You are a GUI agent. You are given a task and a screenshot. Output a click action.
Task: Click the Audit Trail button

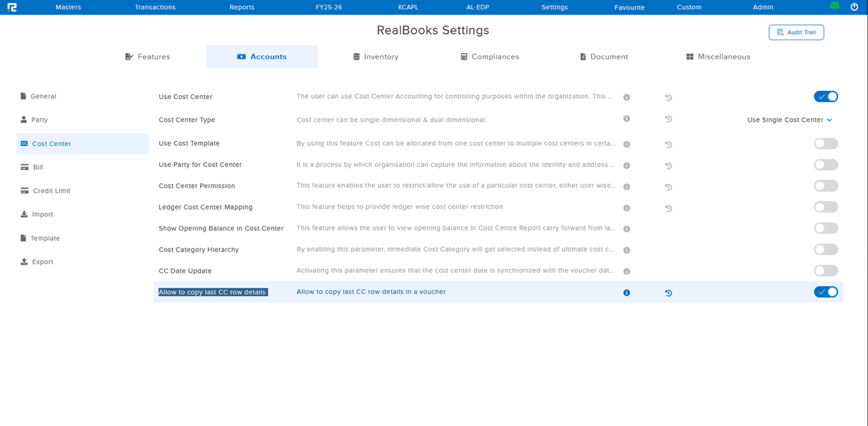796,32
